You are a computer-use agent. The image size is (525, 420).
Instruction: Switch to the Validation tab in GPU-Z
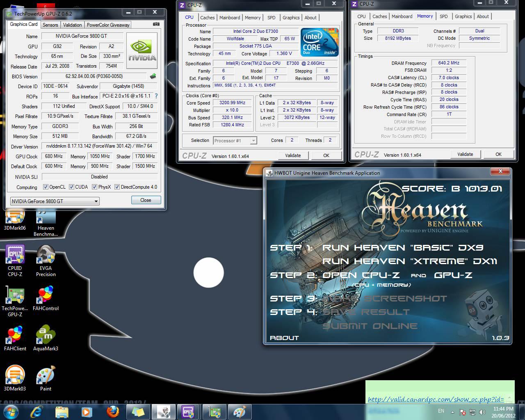[72, 25]
